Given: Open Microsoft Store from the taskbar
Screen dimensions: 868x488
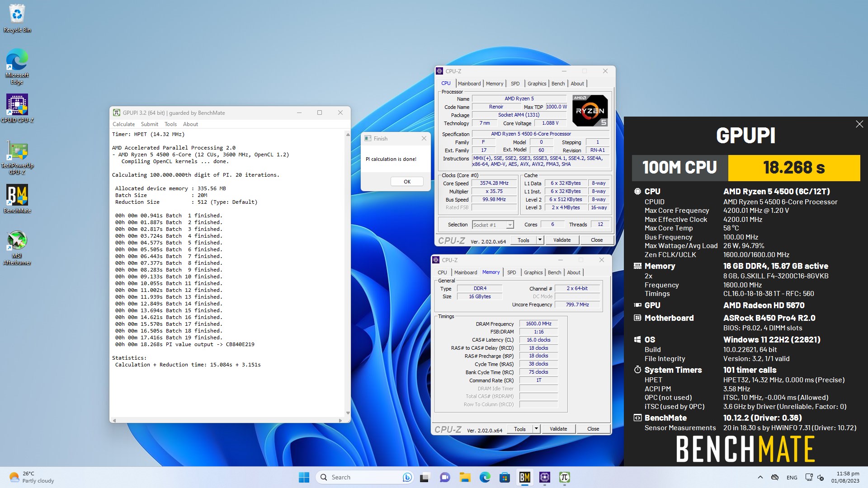Looking at the screenshot, I should [505, 477].
